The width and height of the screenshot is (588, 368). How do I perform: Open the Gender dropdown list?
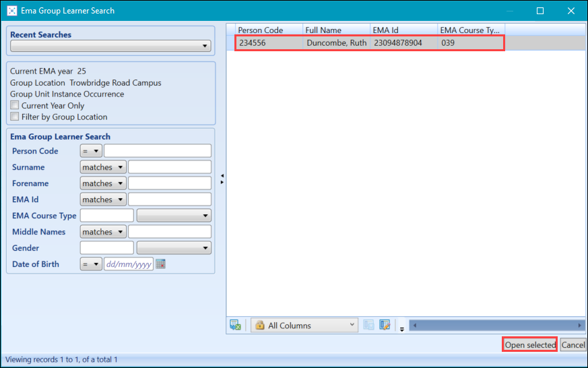(x=174, y=247)
